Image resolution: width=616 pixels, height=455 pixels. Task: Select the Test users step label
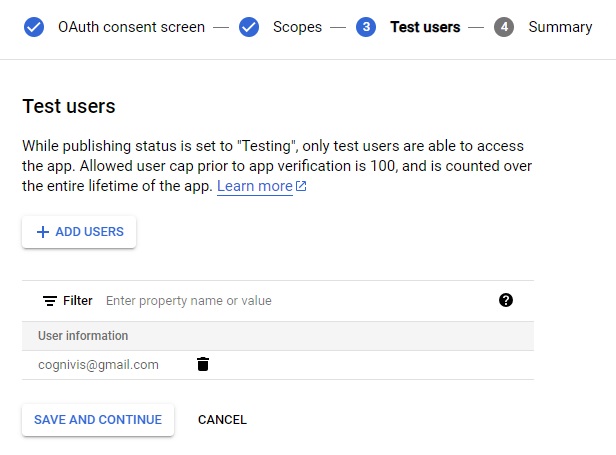[427, 27]
